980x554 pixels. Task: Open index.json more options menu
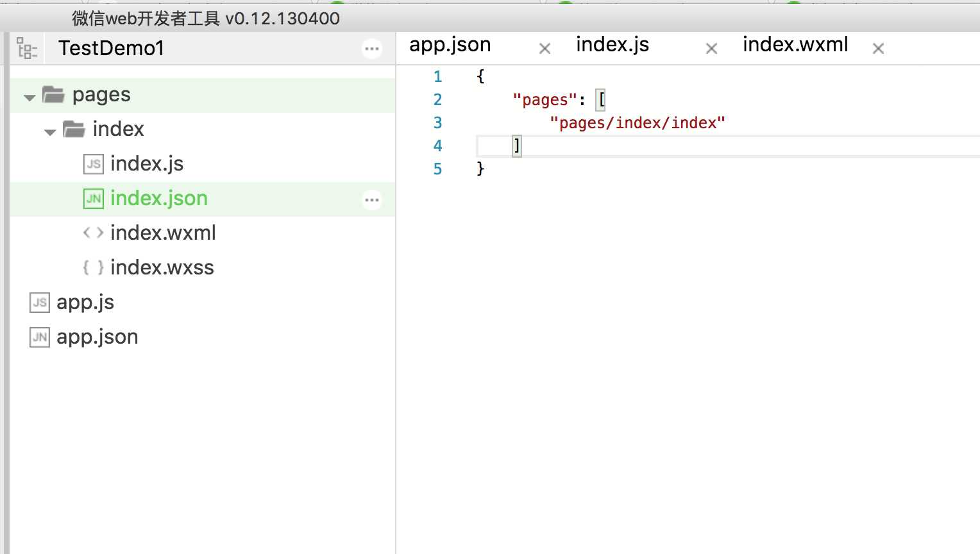tap(372, 200)
